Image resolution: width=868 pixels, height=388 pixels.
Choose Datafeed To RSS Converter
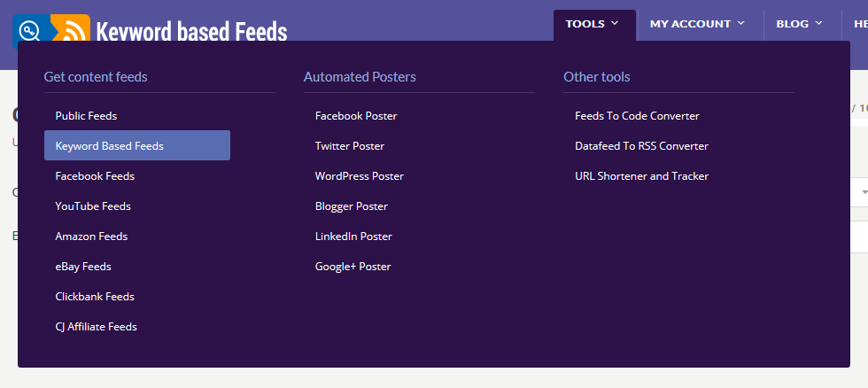(x=641, y=145)
